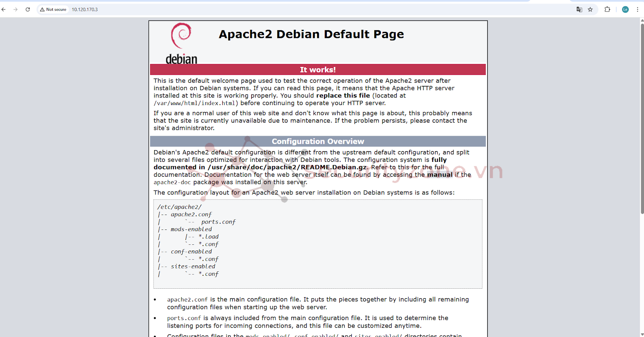
Task: Open the profile avatar menu
Action: [625, 9]
